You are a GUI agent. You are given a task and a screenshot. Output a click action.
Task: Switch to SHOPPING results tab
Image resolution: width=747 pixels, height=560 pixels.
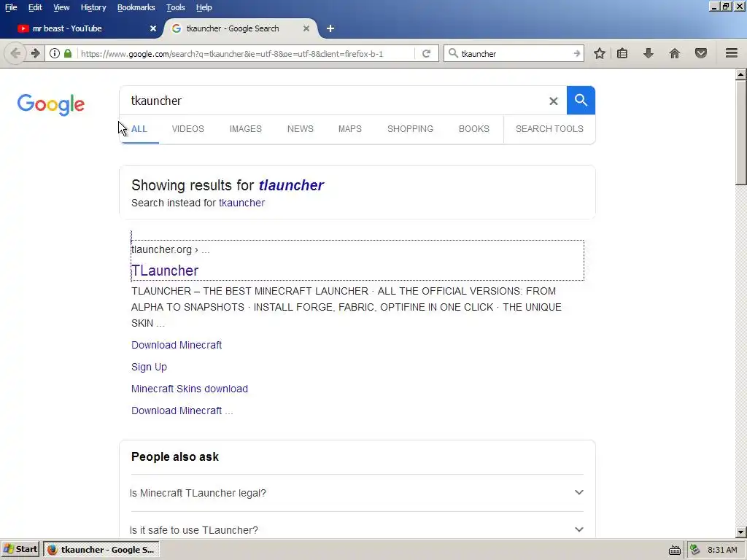410,129
